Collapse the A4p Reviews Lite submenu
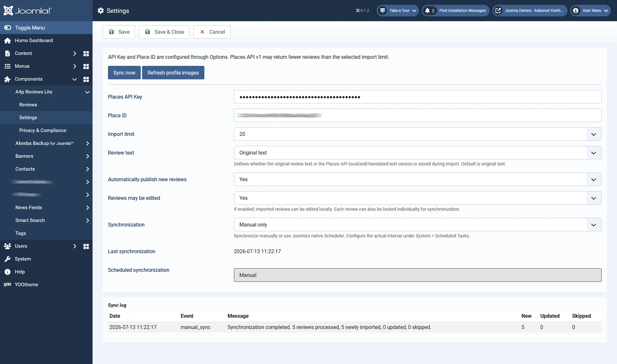This screenshot has width=617, height=364. coord(87,92)
